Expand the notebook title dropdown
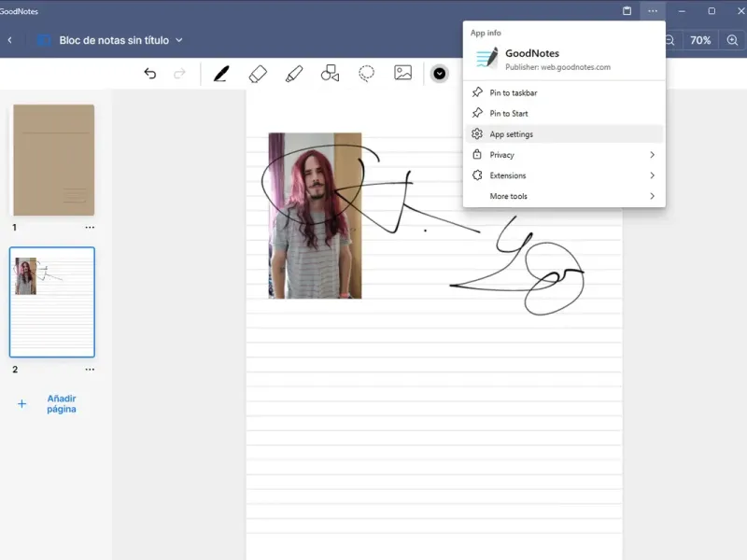This screenshot has width=747, height=560. [x=179, y=40]
